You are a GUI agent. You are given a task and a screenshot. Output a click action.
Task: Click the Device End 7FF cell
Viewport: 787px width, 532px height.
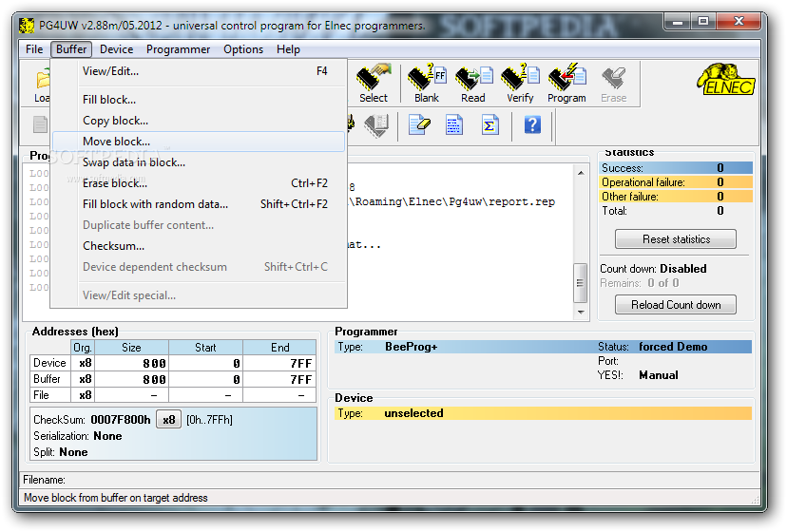[279, 363]
